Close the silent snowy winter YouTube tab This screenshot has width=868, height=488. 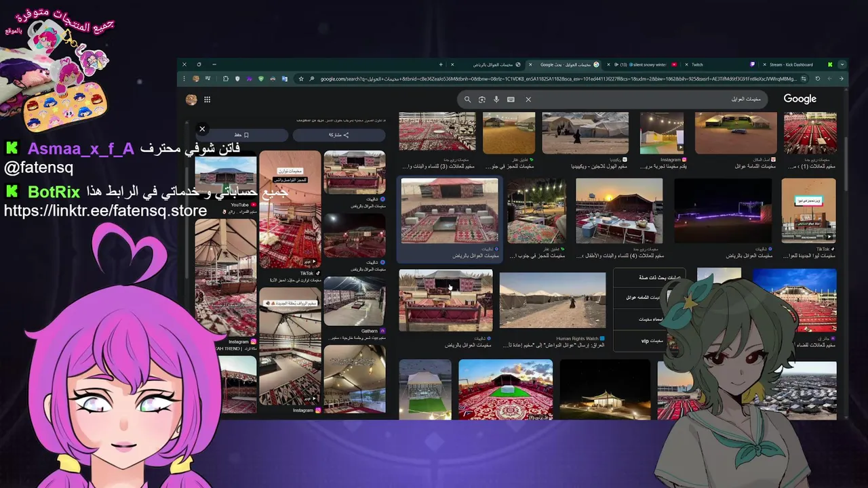(x=608, y=64)
